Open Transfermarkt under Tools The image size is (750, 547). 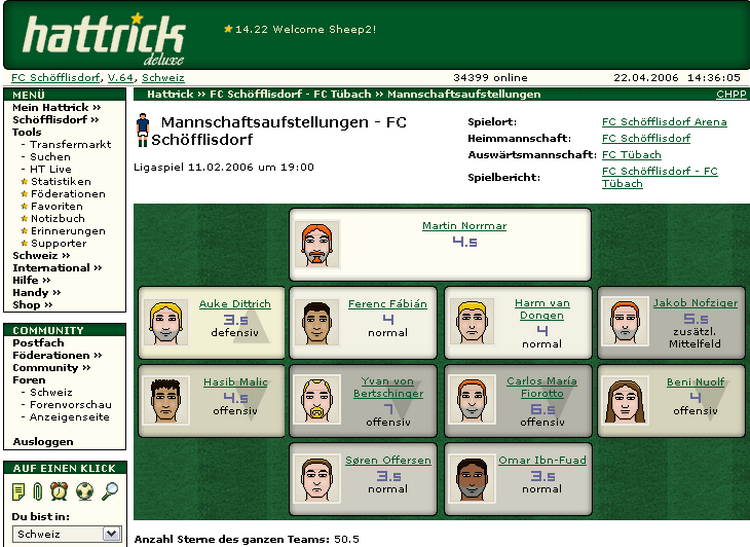click(70, 144)
